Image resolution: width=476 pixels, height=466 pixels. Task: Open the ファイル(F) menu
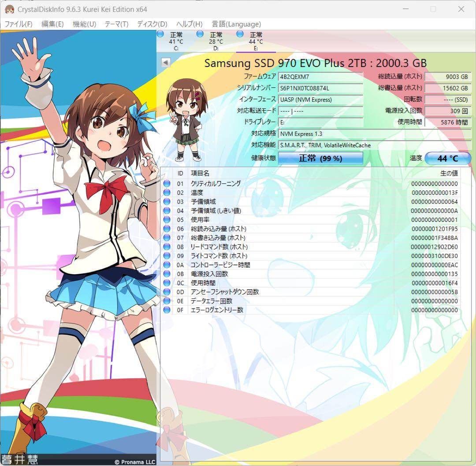click(19, 24)
